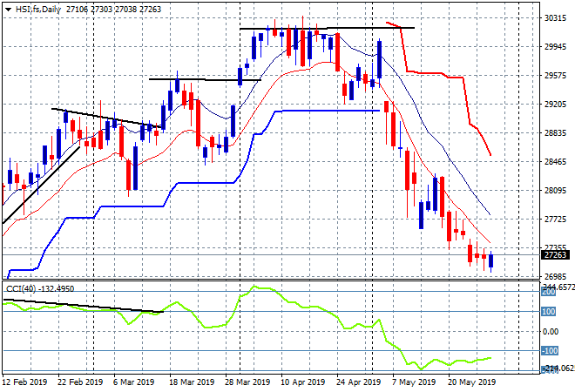Image resolution: width=575 pixels, height=392 pixels.
Task: Click the 7 May 2019 date label
Action: click(413, 382)
